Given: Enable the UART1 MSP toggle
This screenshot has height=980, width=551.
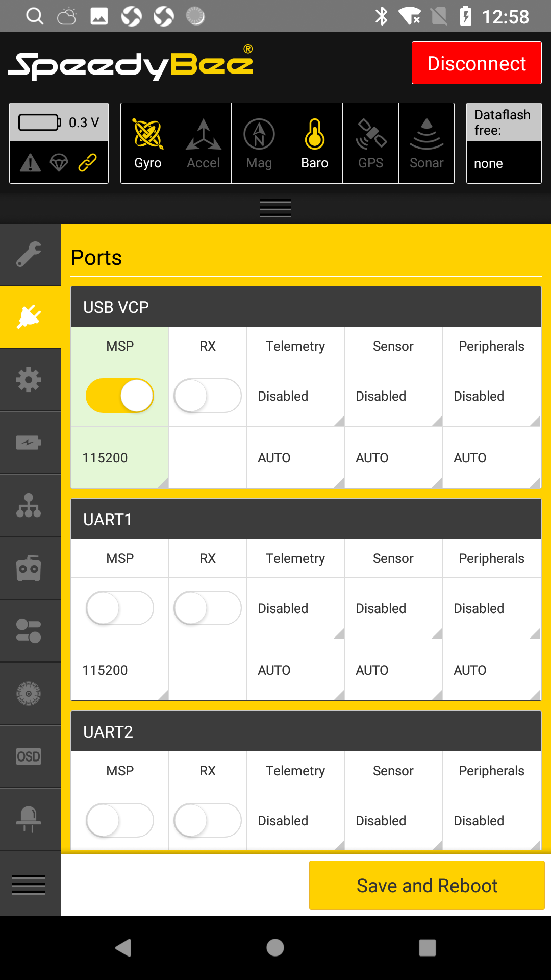Looking at the screenshot, I should pos(120,608).
